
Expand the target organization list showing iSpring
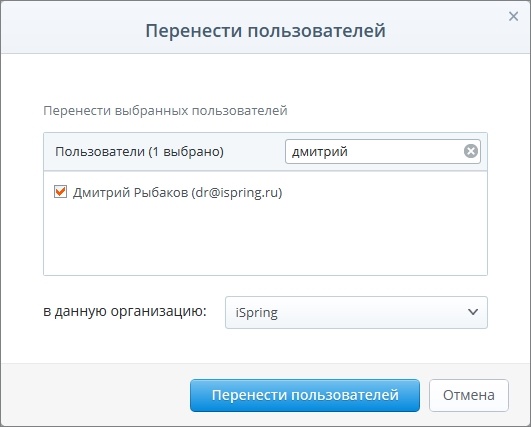[x=356, y=312]
